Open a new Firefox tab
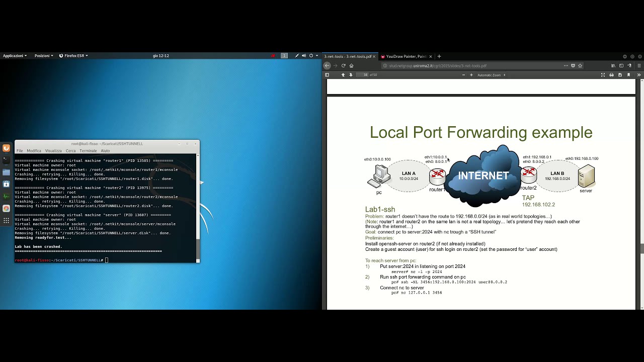Viewport: 644px width, 362px height. pyautogui.click(x=439, y=56)
